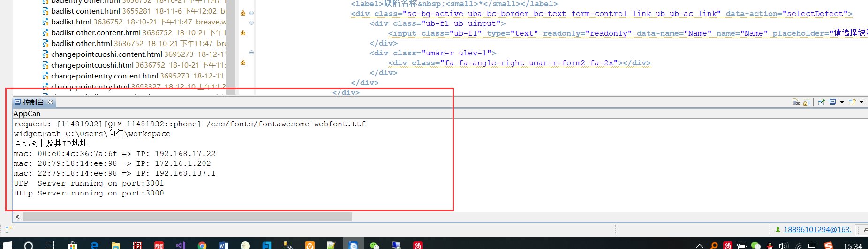Screen dimensions: 868x249
Task: Launch Visual Studio from the taskbar
Action: 181,245
